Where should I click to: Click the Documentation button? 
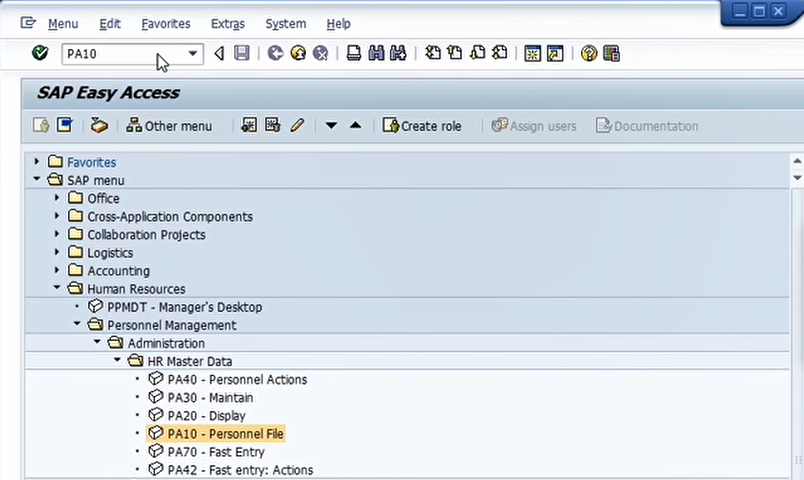coord(647,126)
